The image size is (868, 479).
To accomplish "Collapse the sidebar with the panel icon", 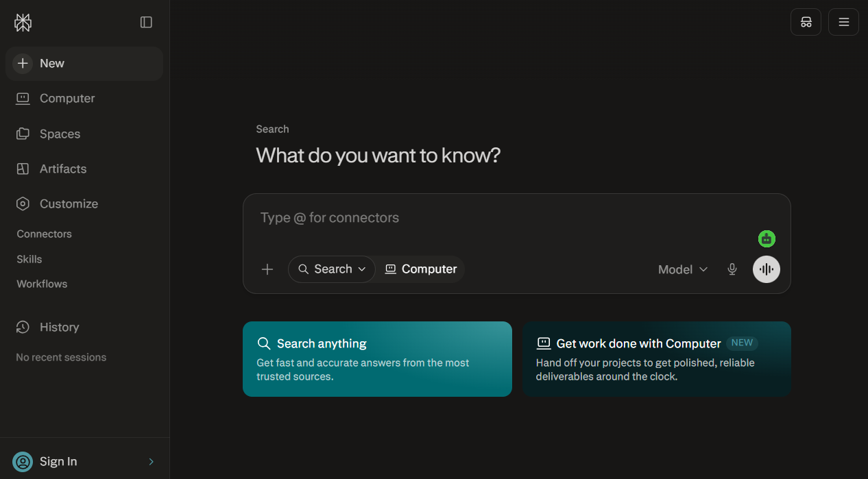I will (x=146, y=23).
